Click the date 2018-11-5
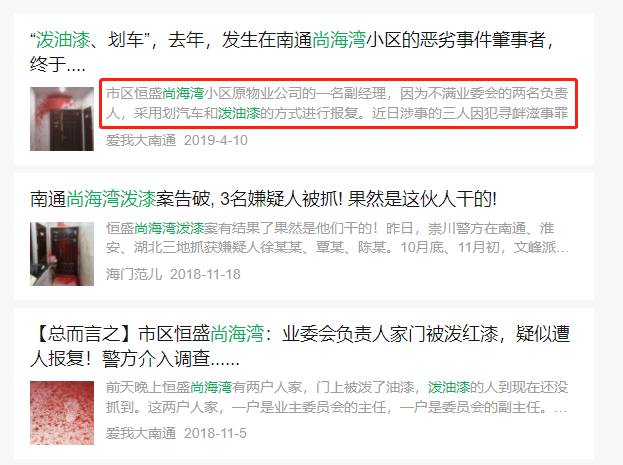This screenshot has width=623, height=465. click(x=215, y=433)
